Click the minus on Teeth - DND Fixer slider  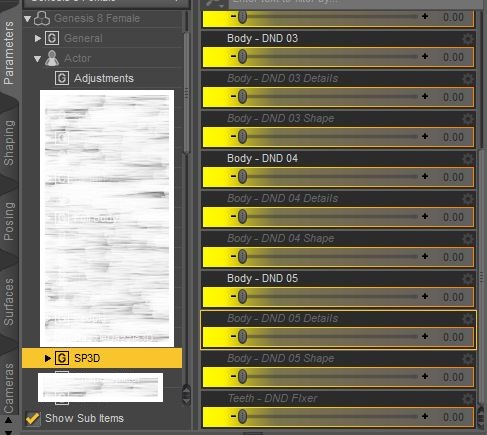tap(233, 416)
